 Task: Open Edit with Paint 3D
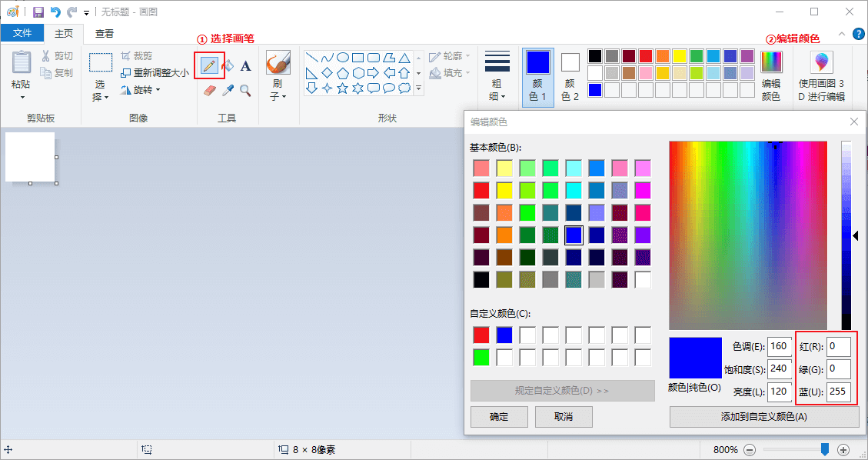coord(821,77)
